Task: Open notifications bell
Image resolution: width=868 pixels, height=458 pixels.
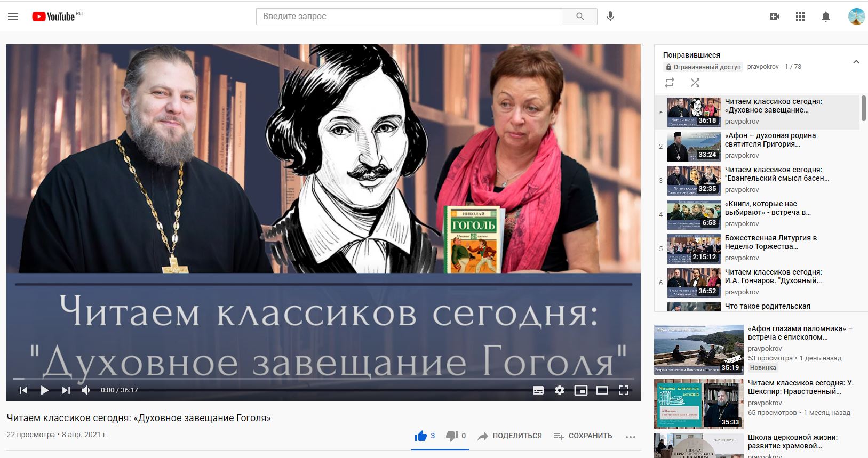Action: 826,17
